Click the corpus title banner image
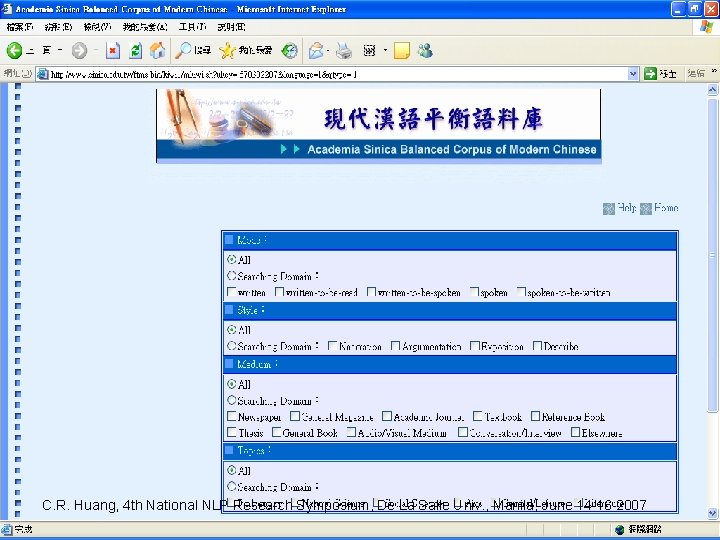Screen dimensions: 720x540 tap(379, 126)
